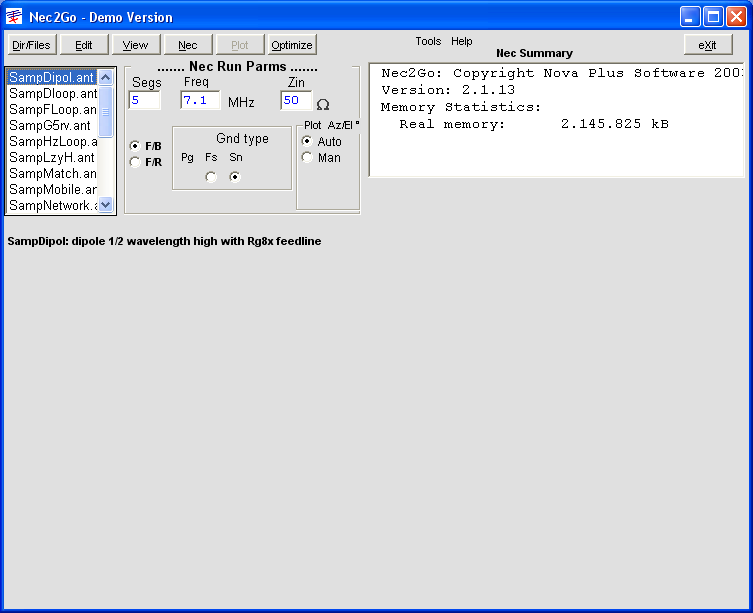Select SampMobile antenna file
Viewport: 753px width, 613px height.
pyautogui.click(x=52, y=189)
